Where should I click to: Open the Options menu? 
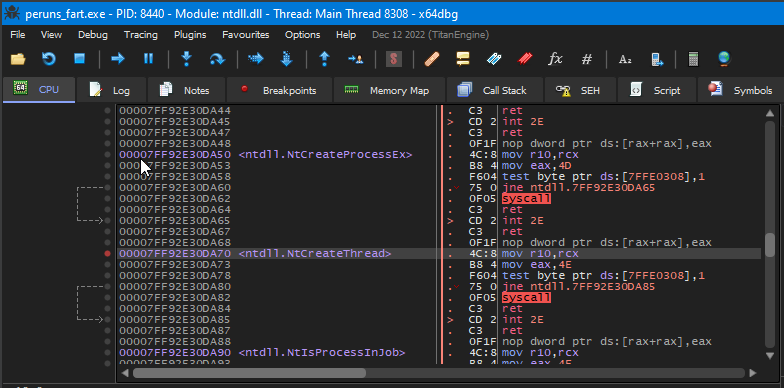pos(302,34)
